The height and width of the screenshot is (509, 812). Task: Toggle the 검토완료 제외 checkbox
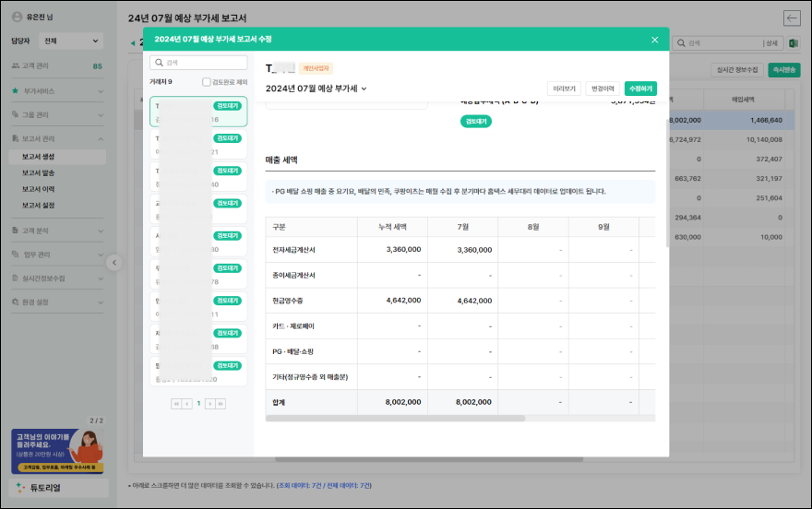[207, 82]
